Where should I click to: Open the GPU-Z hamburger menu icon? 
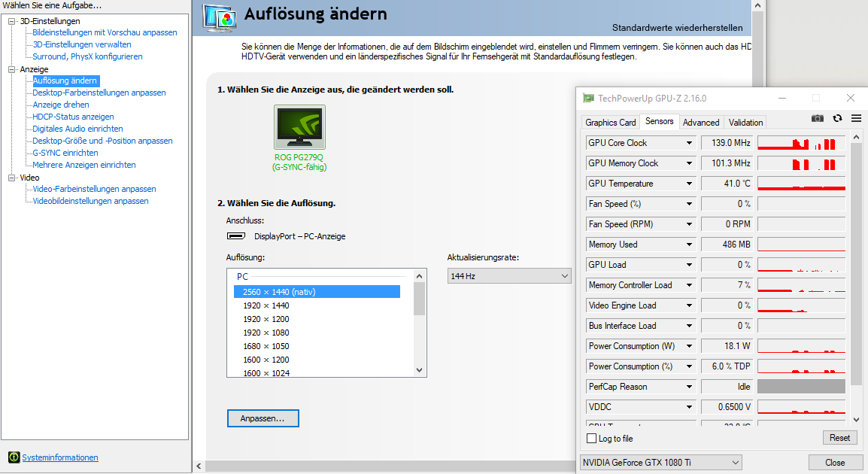pos(856,119)
